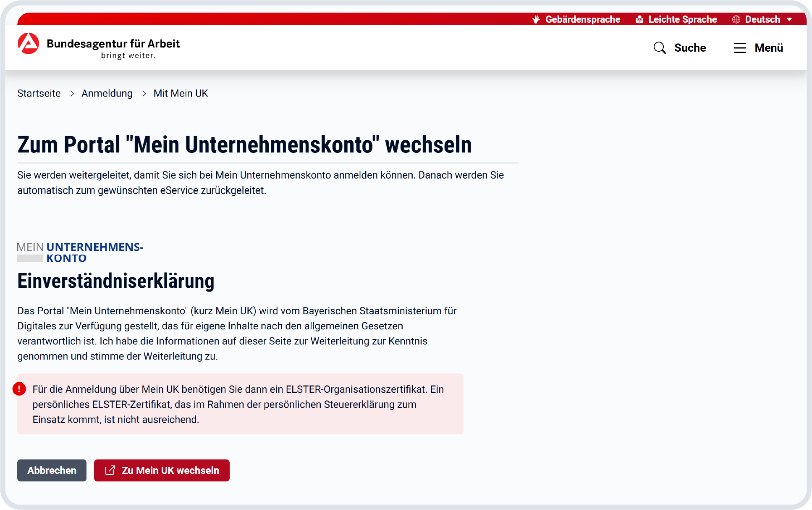Navigate to Startseite via breadcrumb

39,93
